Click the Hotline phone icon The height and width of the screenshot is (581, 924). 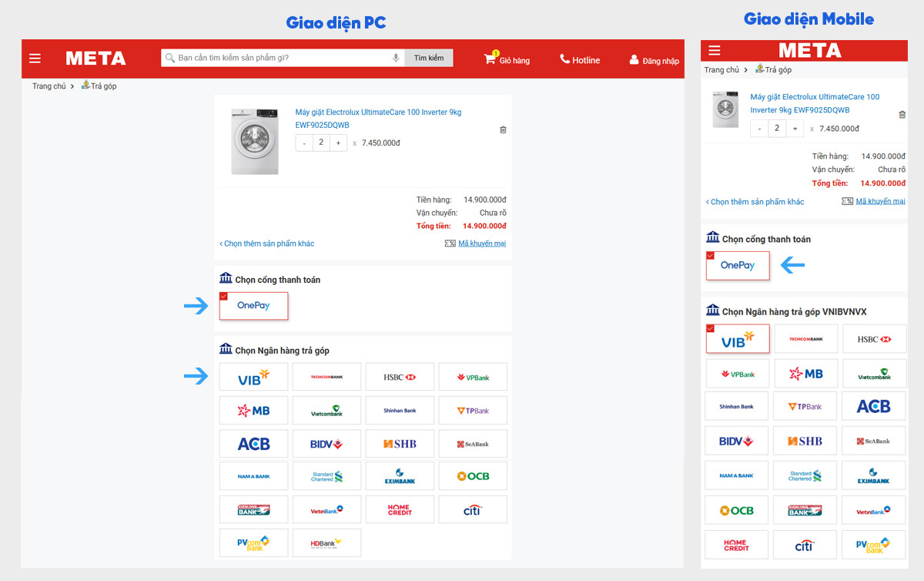(564, 59)
